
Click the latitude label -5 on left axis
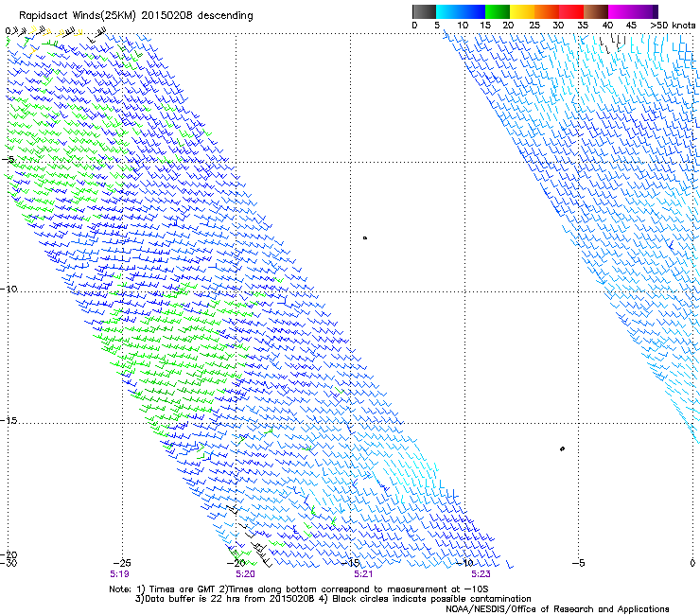(x=8, y=160)
